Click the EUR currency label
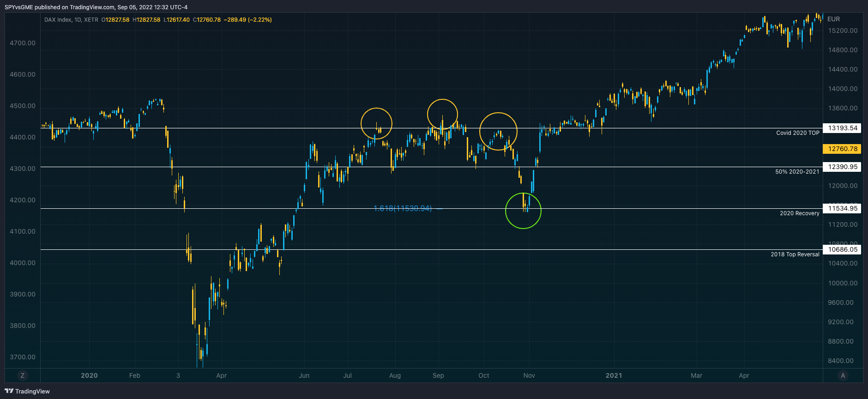Screen dimensions: 868x399 [x=834, y=19]
